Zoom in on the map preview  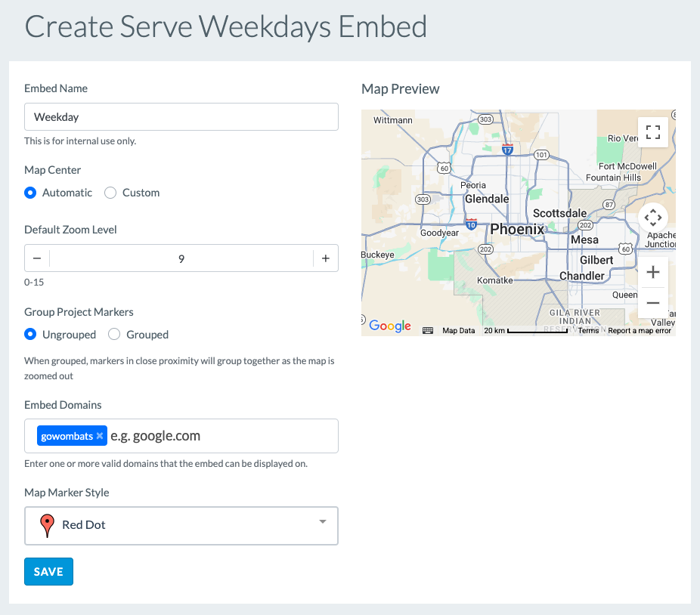(652, 272)
